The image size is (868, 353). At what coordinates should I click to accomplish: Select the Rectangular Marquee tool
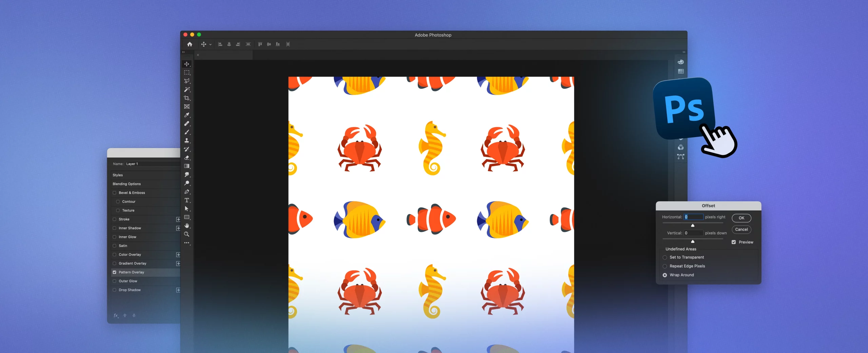(x=186, y=73)
